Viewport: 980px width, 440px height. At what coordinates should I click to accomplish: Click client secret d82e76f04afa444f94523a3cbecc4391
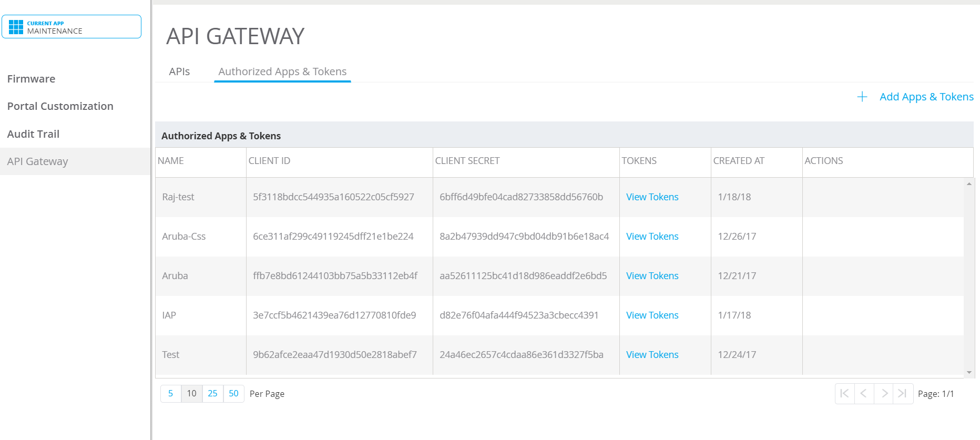tap(519, 315)
